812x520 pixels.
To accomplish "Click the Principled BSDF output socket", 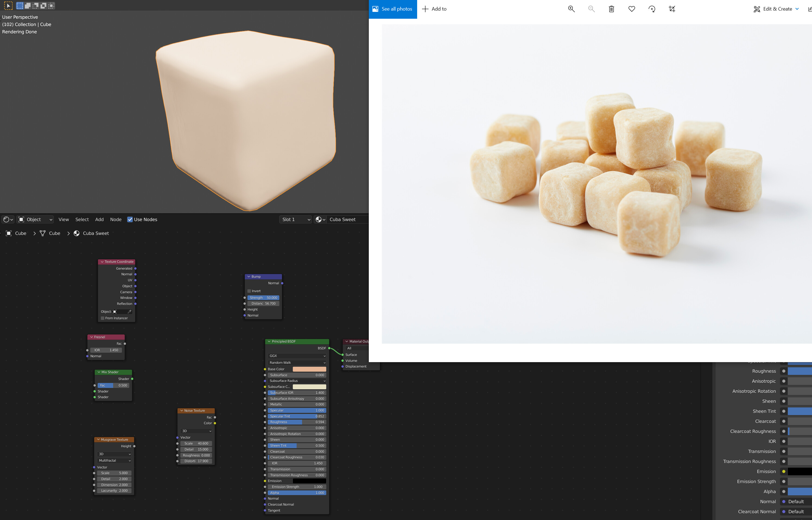I will tap(329, 348).
